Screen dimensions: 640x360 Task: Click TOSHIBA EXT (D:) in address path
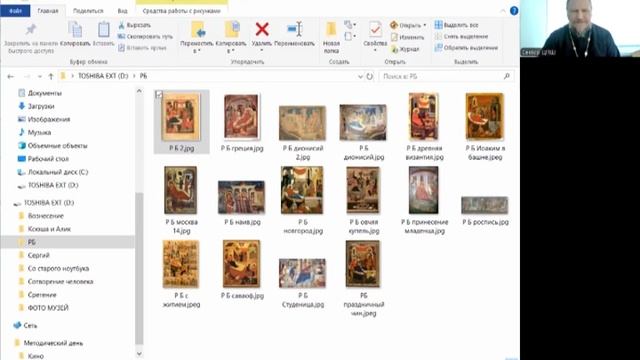(x=103, y=76)
